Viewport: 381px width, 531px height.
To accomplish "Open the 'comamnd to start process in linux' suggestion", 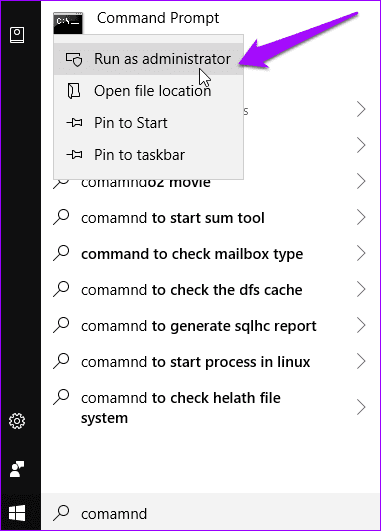I will pyautogui.click(x=210, y=362).
